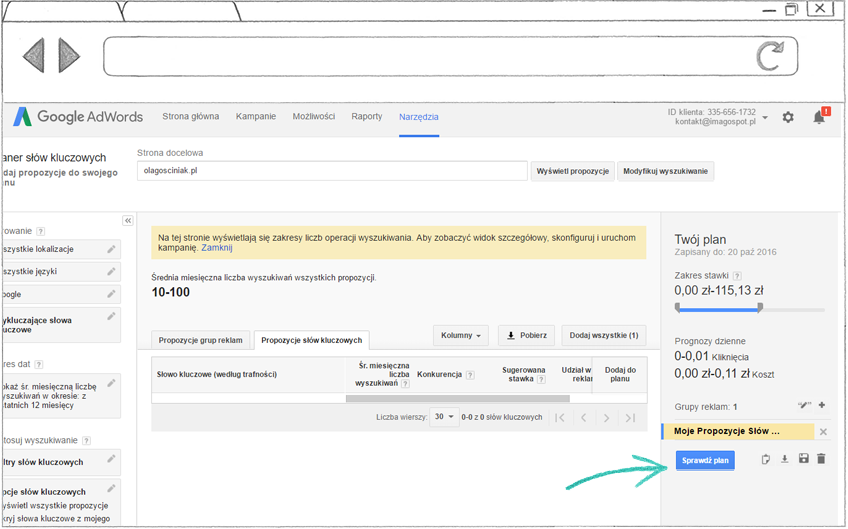Add a new ad group with plus icon
The image size is (848, 529).
pos(822,405)
